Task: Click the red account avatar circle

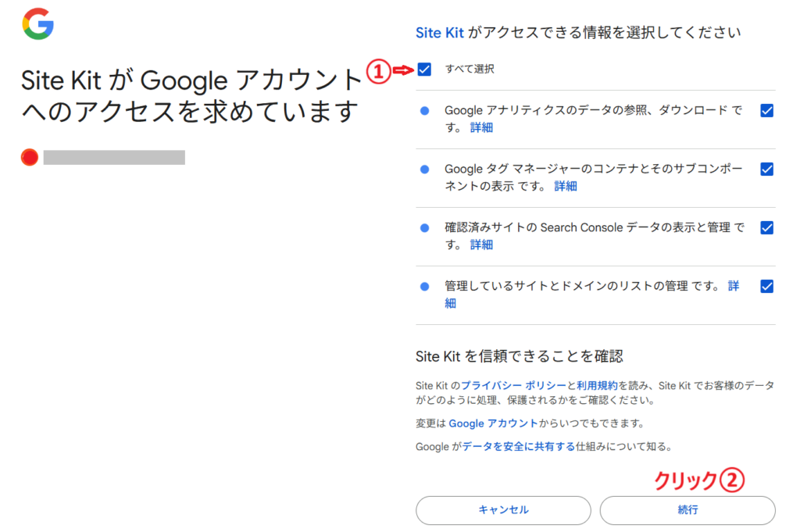Action: [x=30, y=158]
